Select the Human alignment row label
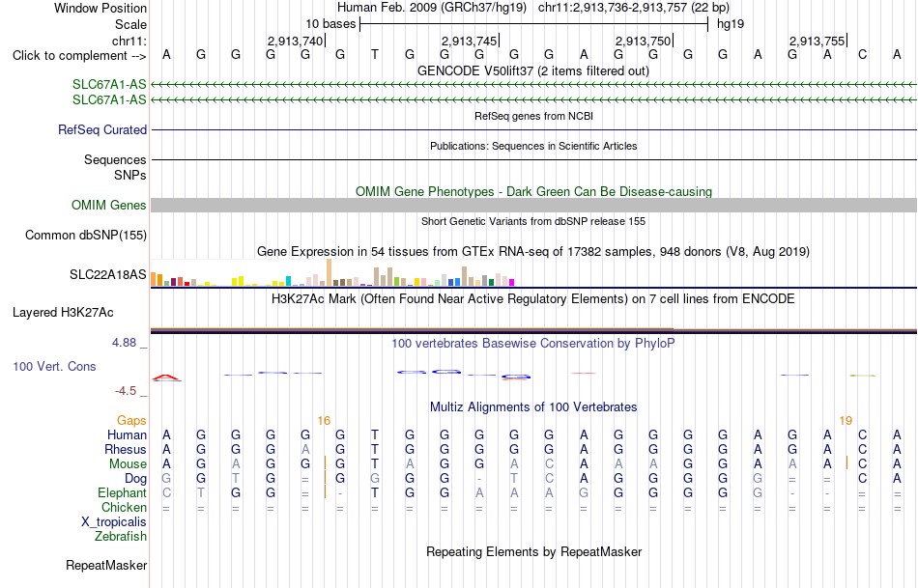 click(127, 435)
